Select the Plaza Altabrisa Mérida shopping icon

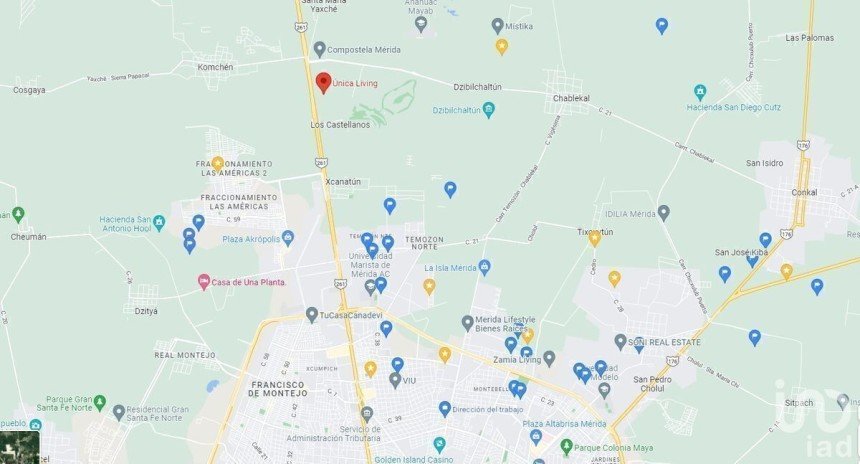click(536, 437)
